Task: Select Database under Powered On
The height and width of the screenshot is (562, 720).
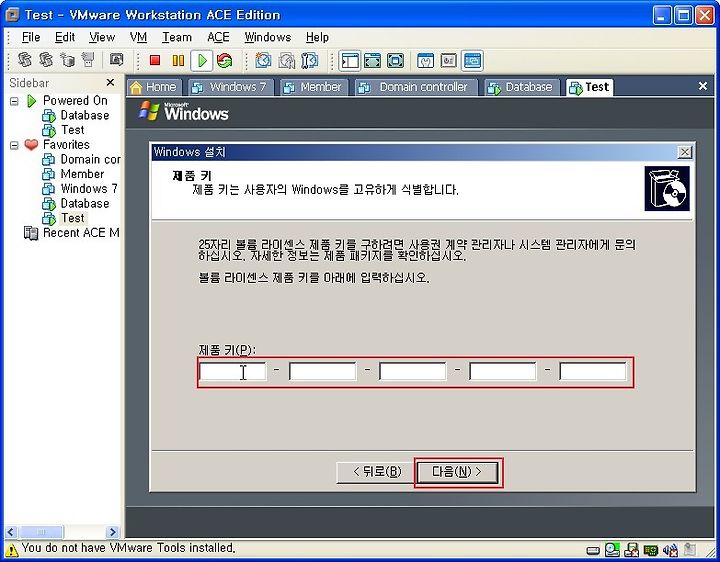Action: pyautogui.click(x=85, y=115)
